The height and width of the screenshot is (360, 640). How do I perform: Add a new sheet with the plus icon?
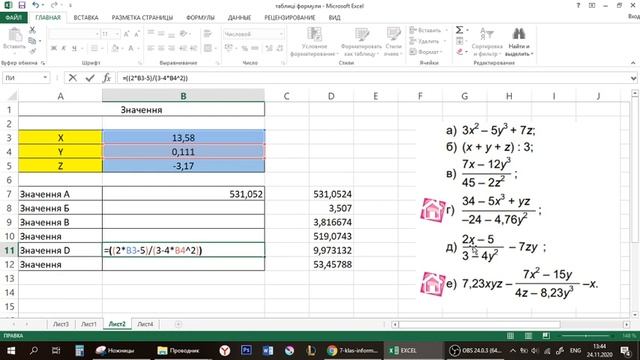coord(178,324)
